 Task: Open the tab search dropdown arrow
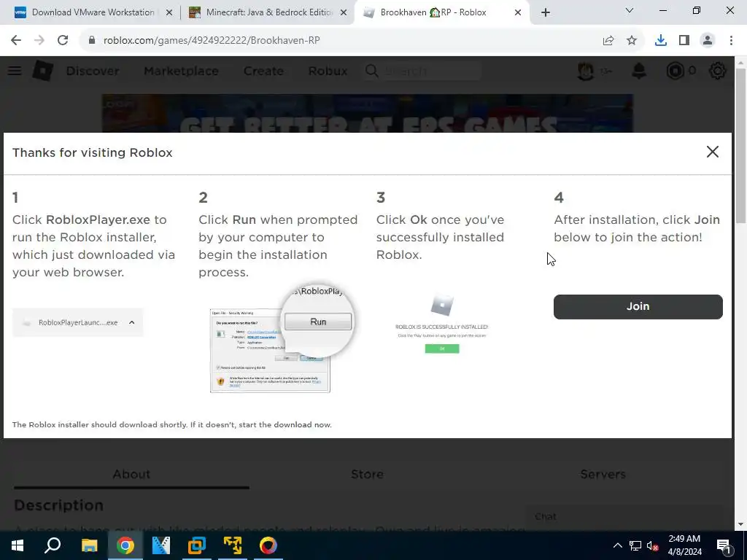[x=630, y=10]
